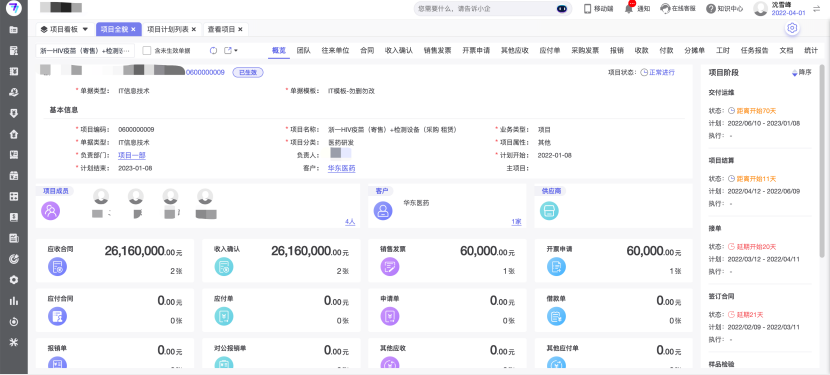
Task: Open the bar chart icon in left sidebar
Action: [14, 300]
